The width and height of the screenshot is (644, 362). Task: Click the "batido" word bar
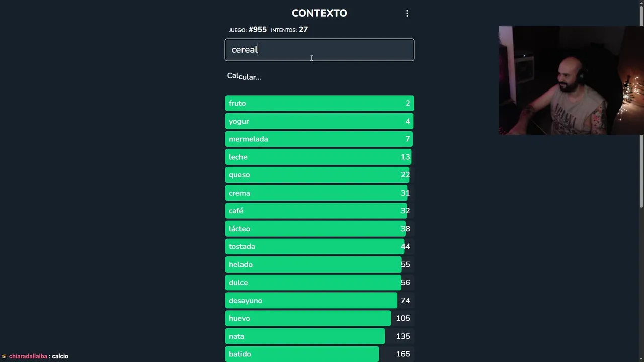319,354
